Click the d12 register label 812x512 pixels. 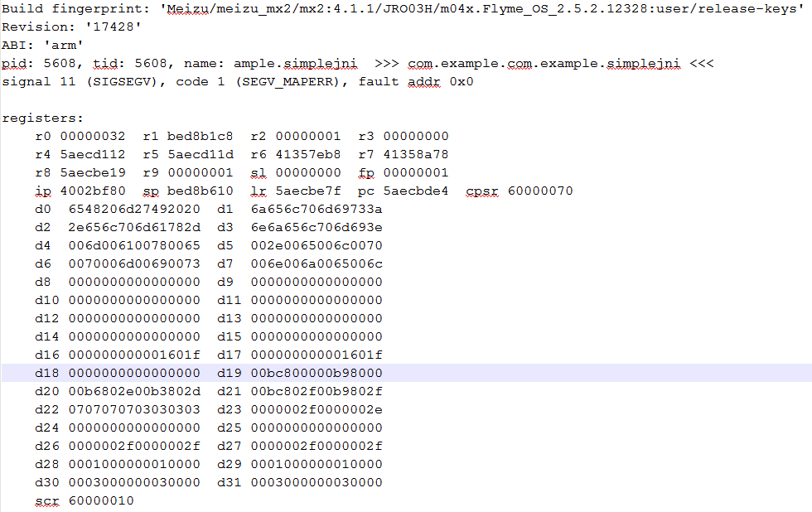47,318
